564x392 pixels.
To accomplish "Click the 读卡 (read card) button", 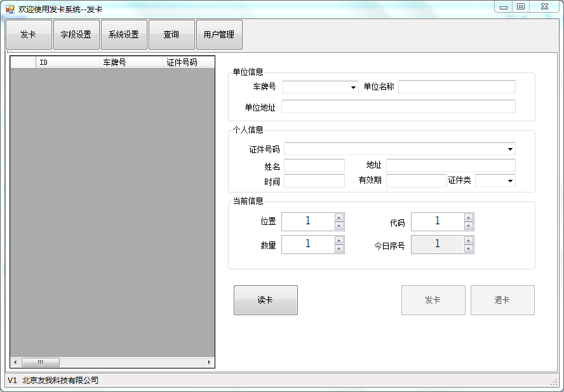I will coord(265,299).
